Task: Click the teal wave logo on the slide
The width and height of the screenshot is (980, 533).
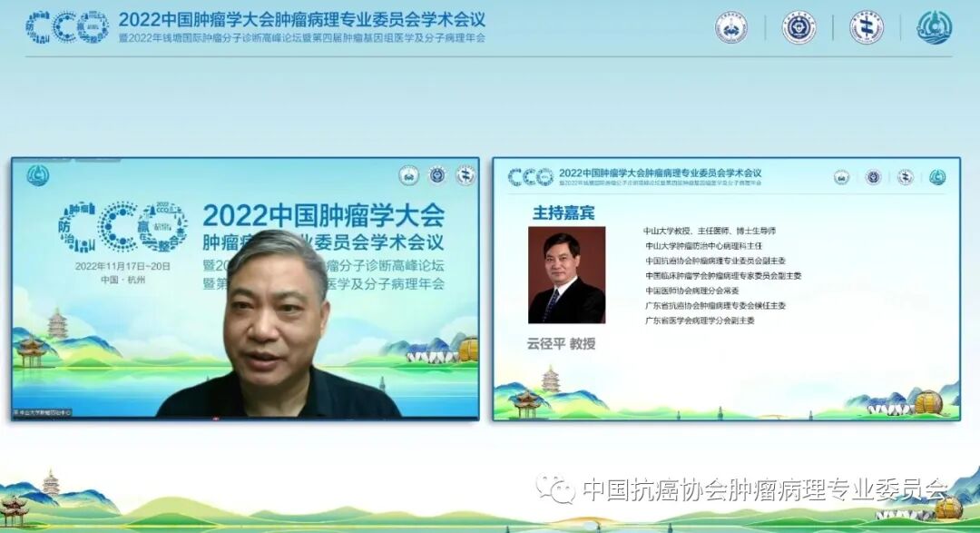Action: coord(936,178)
